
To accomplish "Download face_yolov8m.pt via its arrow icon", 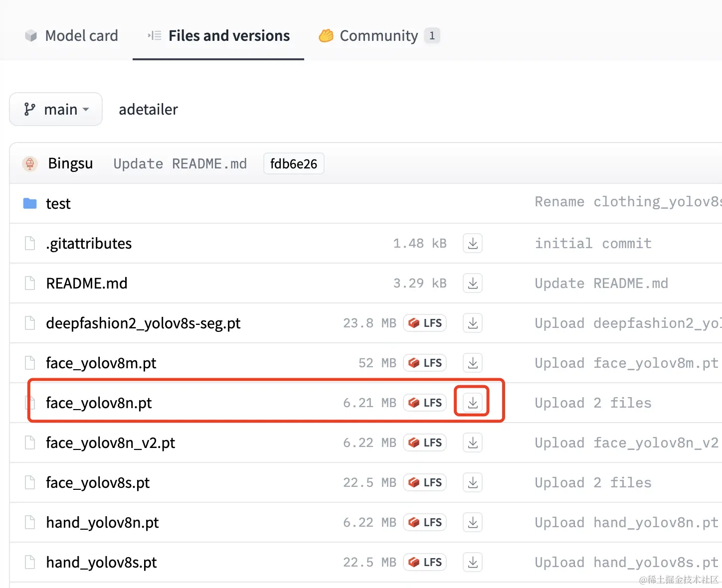I will click(x=473, y=363).
